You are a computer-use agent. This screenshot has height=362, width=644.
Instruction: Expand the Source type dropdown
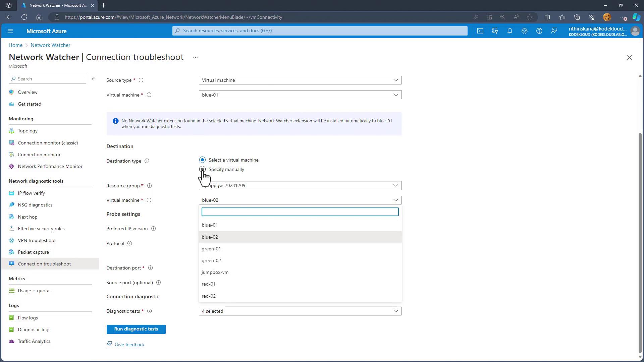tap(300, 80)
